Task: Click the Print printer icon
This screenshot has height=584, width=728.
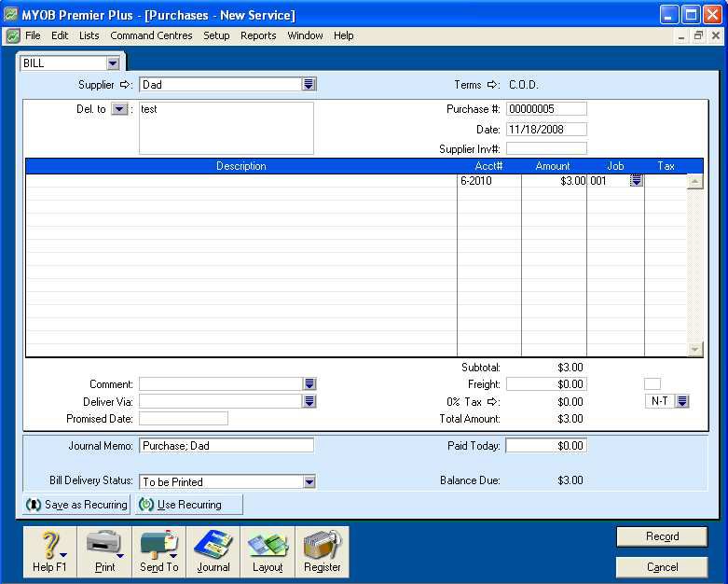Action: click(105, 552)
